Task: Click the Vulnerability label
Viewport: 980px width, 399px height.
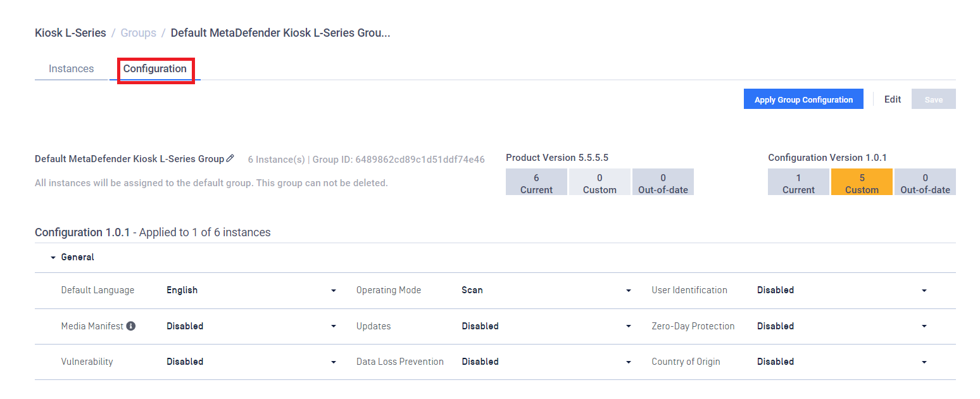Action: [x=87, y=362]
